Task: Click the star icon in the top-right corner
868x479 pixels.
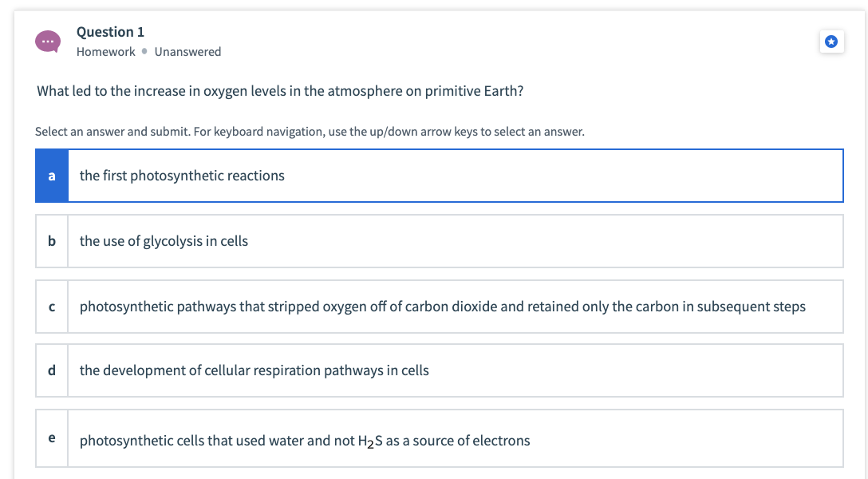Action: point(831,42)
